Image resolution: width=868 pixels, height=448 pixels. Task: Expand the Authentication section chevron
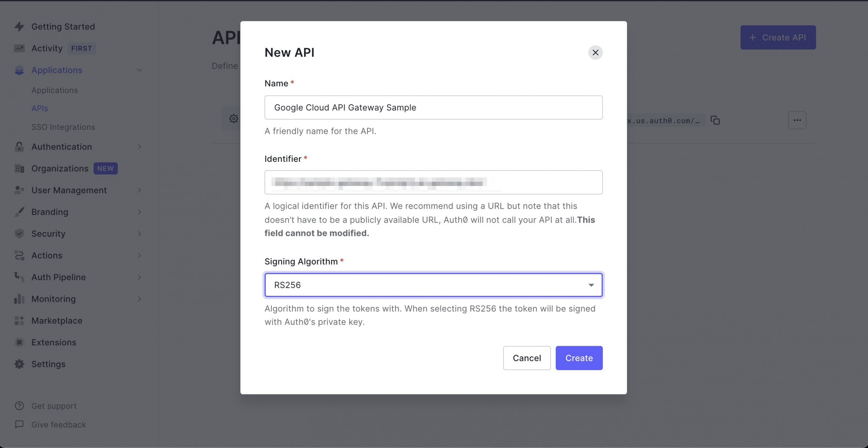pos(139,147)
